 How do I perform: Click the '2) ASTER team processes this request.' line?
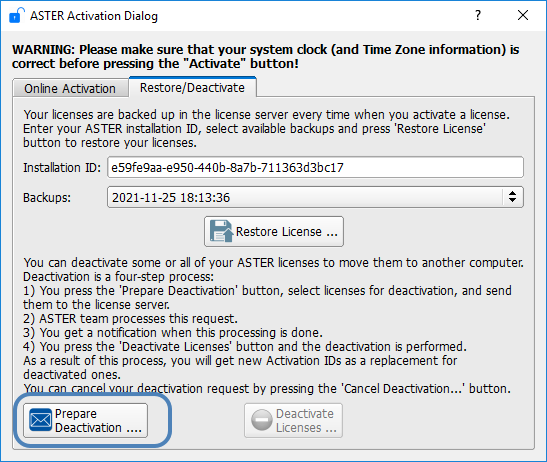coord(130,319)
